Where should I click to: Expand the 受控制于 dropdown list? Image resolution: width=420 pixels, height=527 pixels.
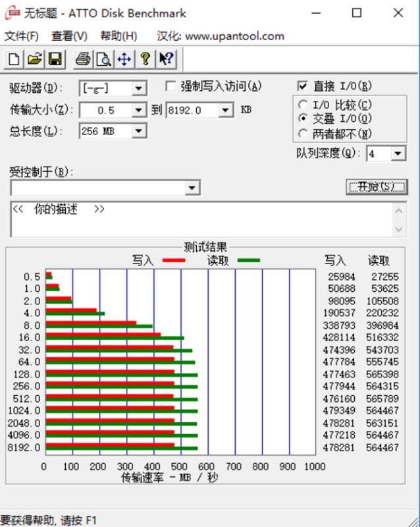tap(192, 188)
